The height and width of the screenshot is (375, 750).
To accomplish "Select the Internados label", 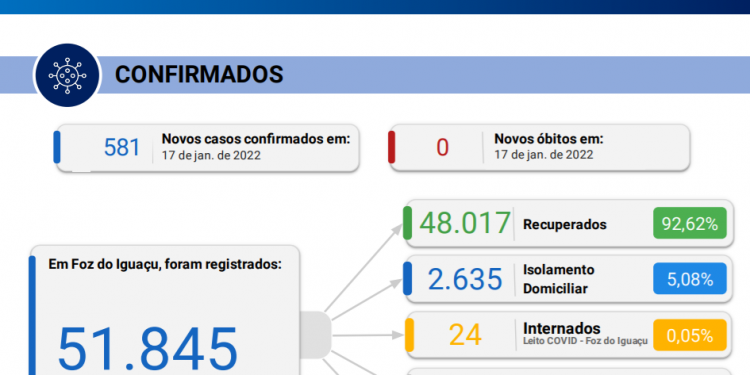I will 562,329.
